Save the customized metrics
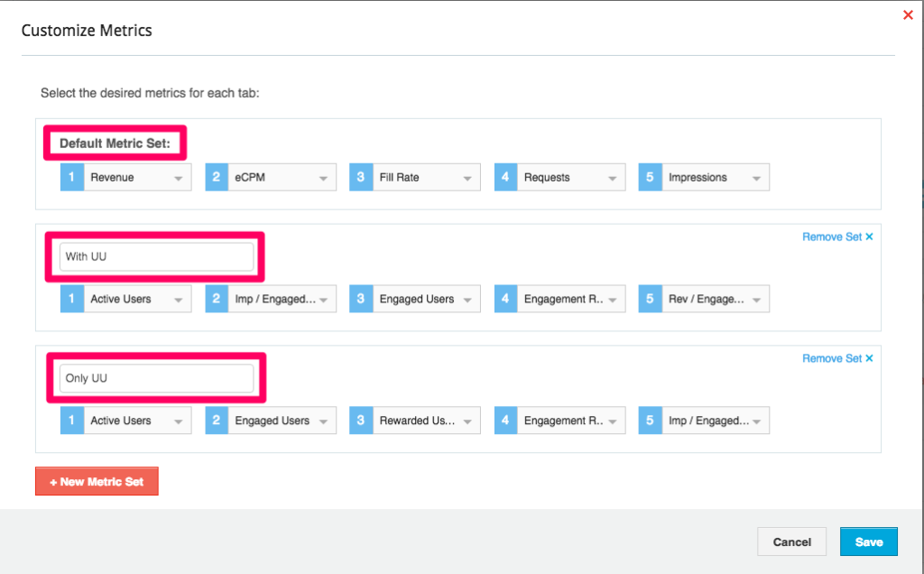Image resolution: width=924 pixels, height=574 pixels. click(868, 542)
